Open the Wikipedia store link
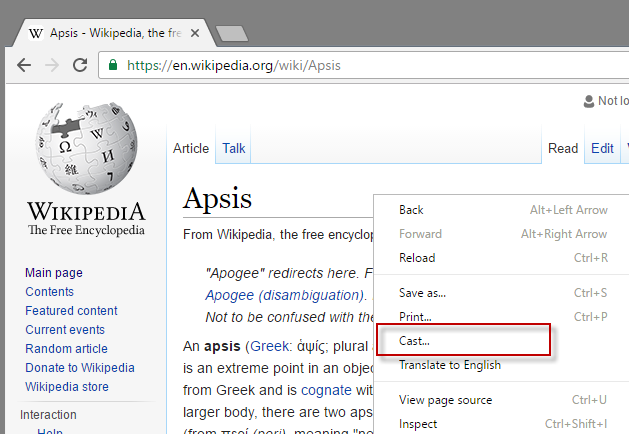The width and height of the screenshot is (629, 434). pyautogui.click(x=67, y=387)
